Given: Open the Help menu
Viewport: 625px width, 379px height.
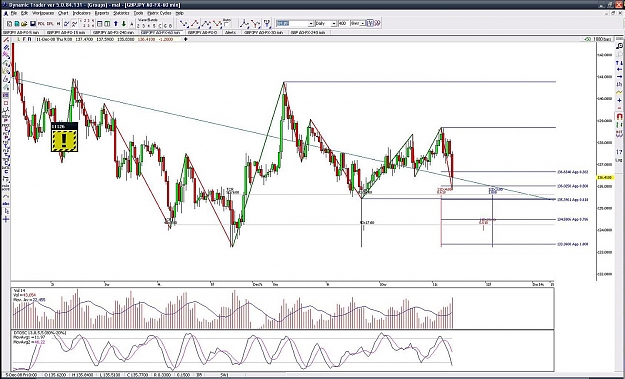Looking at the screenshot, I should click(x=179, y=13).
